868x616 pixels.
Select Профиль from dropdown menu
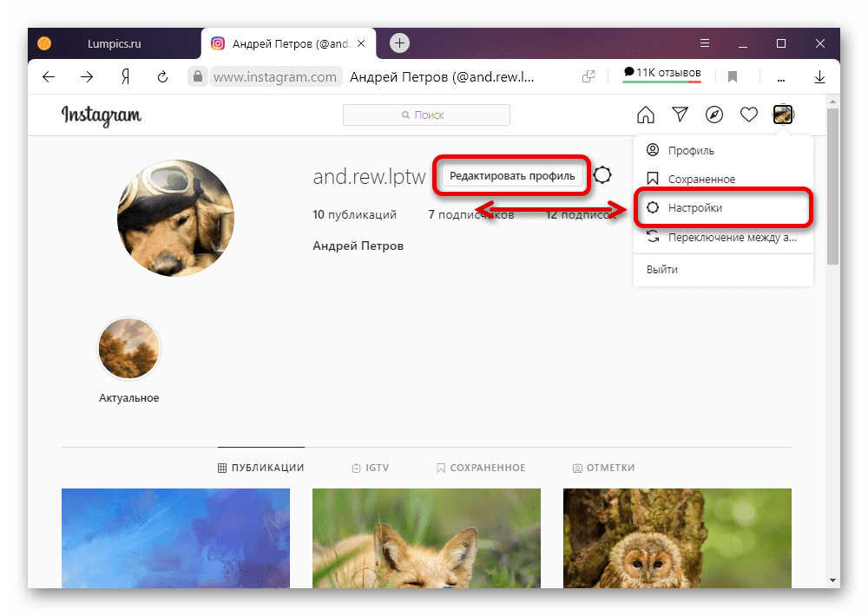691,150
